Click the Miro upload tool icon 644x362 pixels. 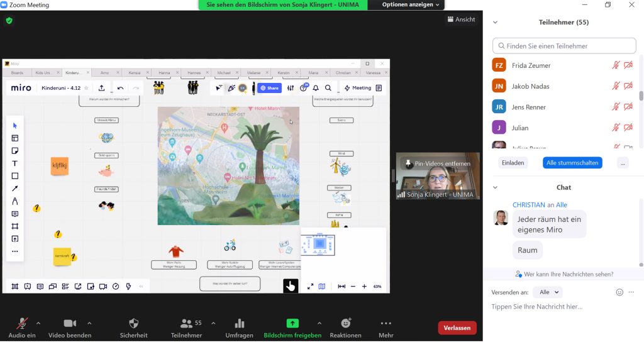pyautogui.click(x=15, y=239)
